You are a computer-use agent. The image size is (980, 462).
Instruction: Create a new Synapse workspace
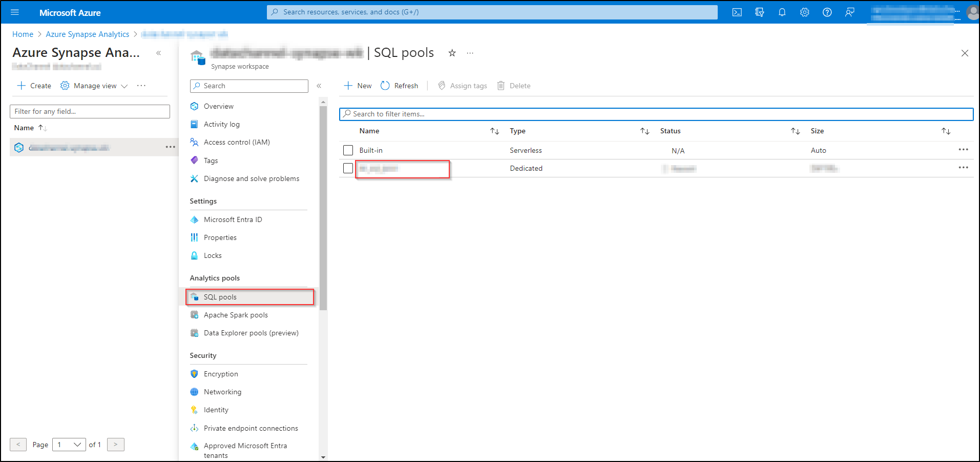coord(34,86)
